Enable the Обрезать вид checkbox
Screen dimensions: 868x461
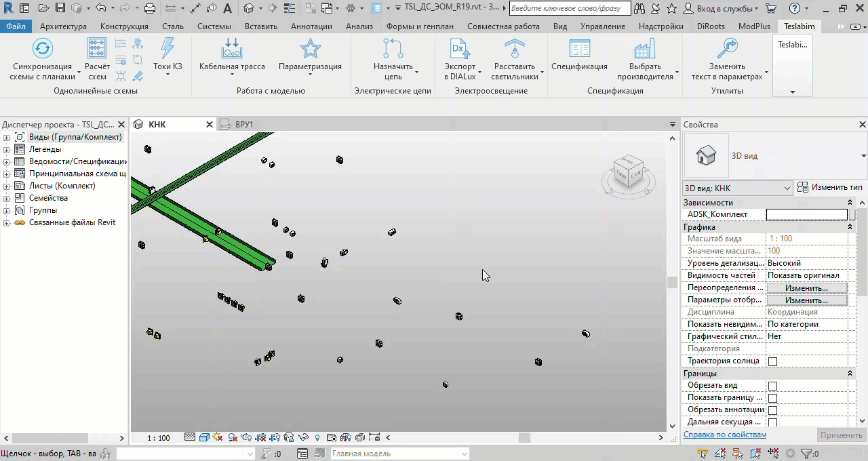tap(772, 386)
